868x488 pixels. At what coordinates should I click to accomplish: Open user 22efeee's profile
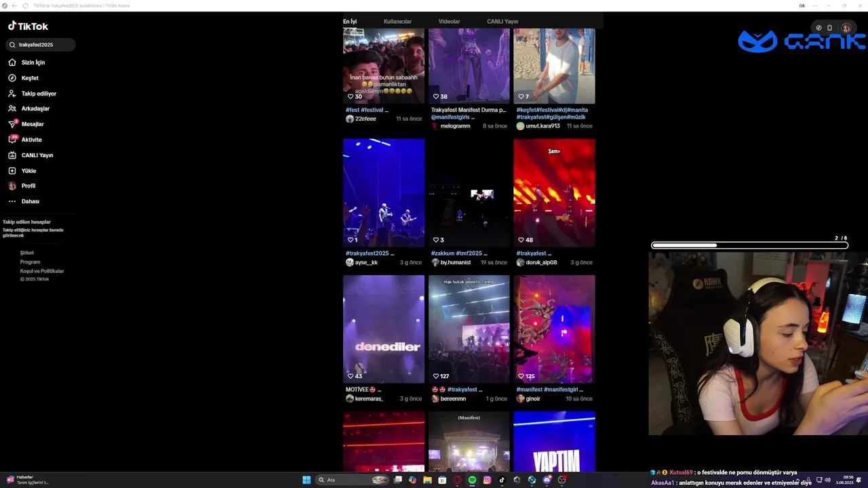point(361,119)
